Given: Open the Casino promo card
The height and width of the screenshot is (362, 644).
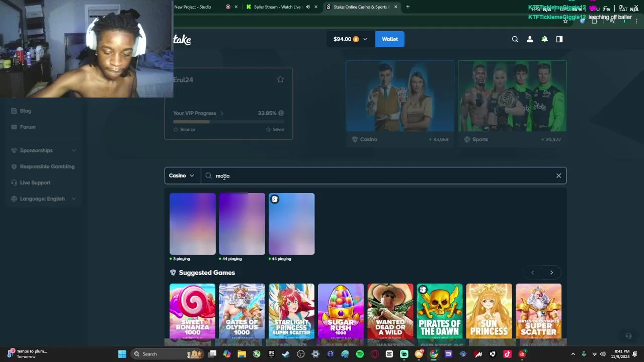Looking at the screenshot, I should coord(400,103).
